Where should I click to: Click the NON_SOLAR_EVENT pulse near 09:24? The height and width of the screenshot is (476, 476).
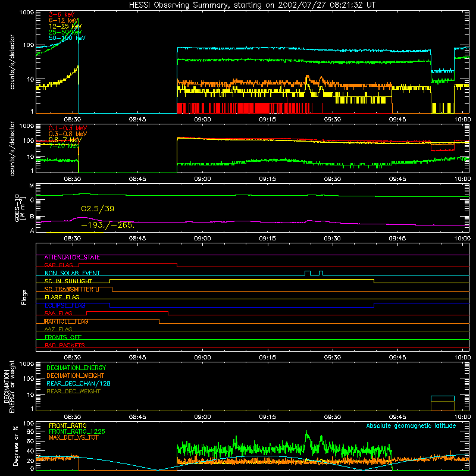point(308,273)
